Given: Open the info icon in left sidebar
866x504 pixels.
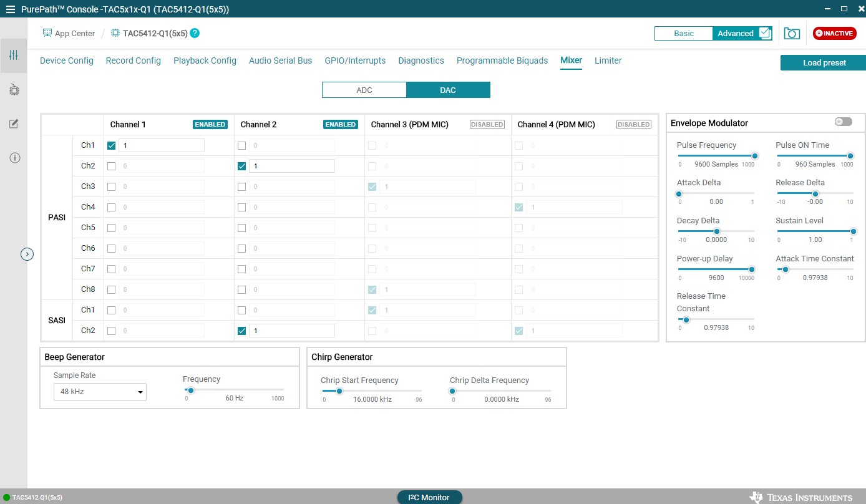Looking at the screenshot, I should pyautogui.click(x=14, y=158).
